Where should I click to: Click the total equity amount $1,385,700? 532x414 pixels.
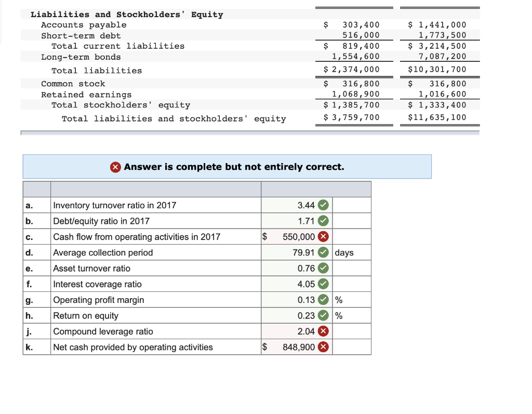(352, 105)
